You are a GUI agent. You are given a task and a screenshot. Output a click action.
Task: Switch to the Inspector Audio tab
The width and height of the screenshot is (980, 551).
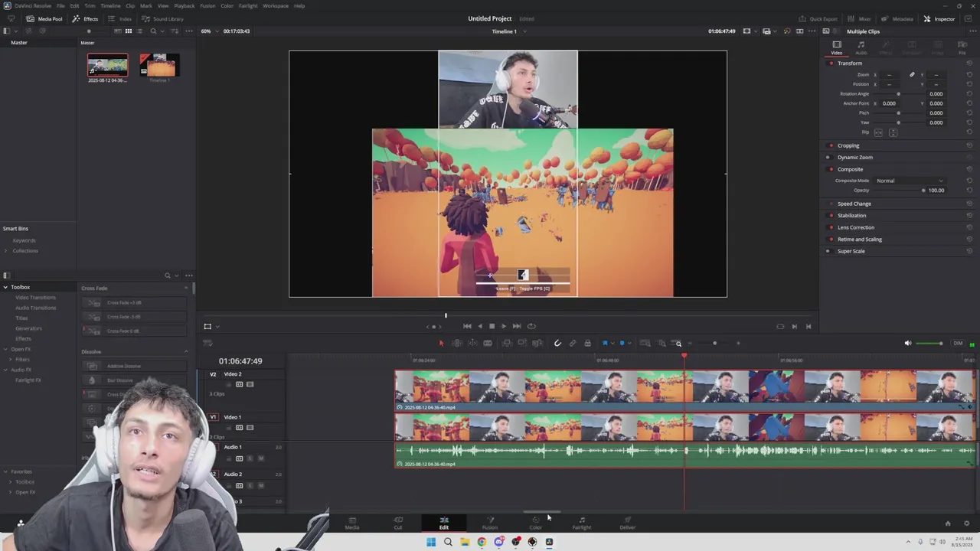(x=861, y=47)
